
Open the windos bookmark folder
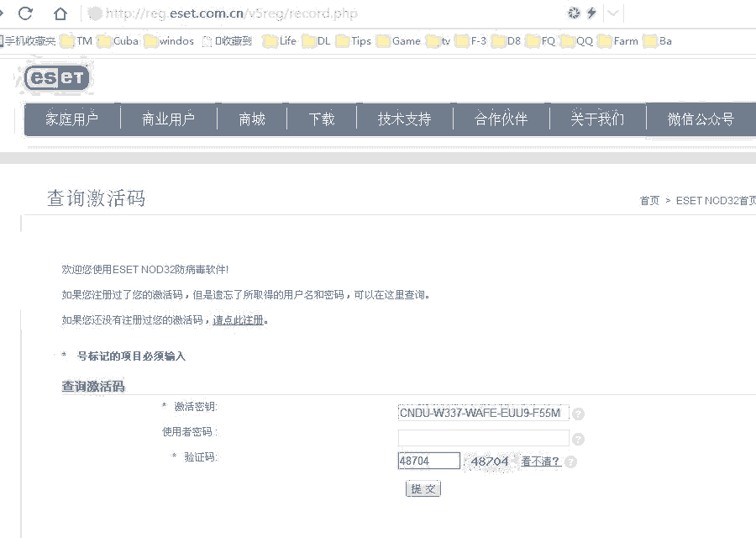click(x=170, y=41)
